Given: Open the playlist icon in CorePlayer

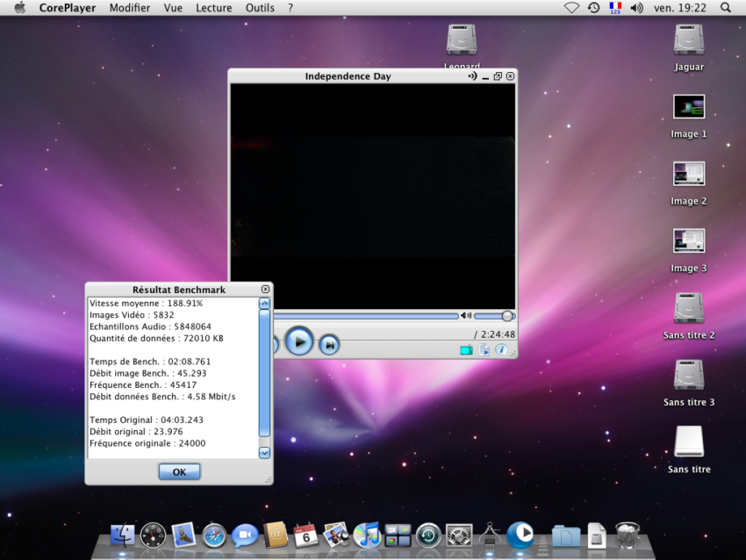Looking at the screenshot, I should coord(484,349).
